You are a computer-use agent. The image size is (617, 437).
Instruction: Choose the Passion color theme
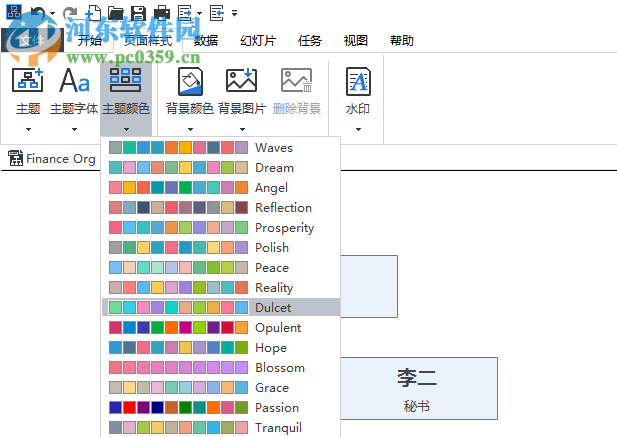point(221,407)
